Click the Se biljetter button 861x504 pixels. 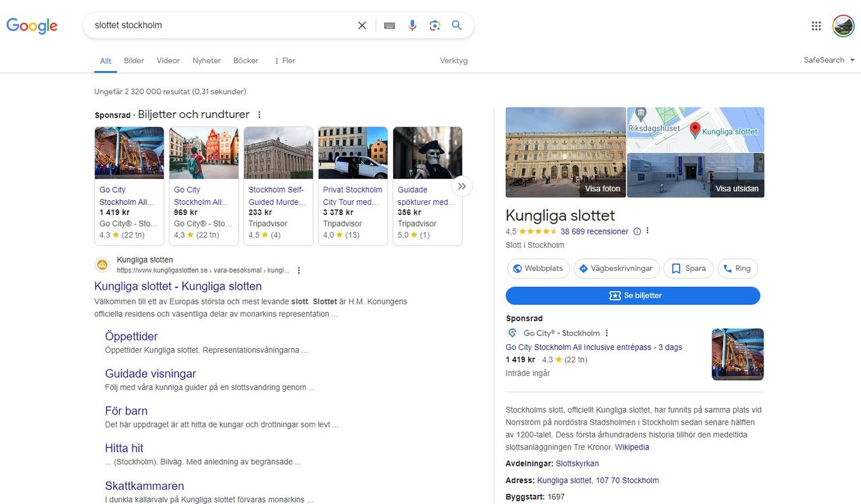[x=633, y=295]
